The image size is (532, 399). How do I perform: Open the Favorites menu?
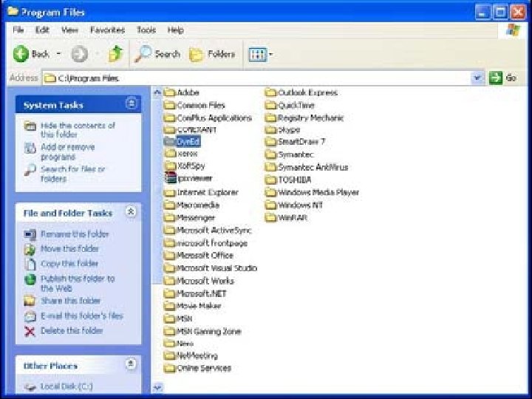click(108, 30)
